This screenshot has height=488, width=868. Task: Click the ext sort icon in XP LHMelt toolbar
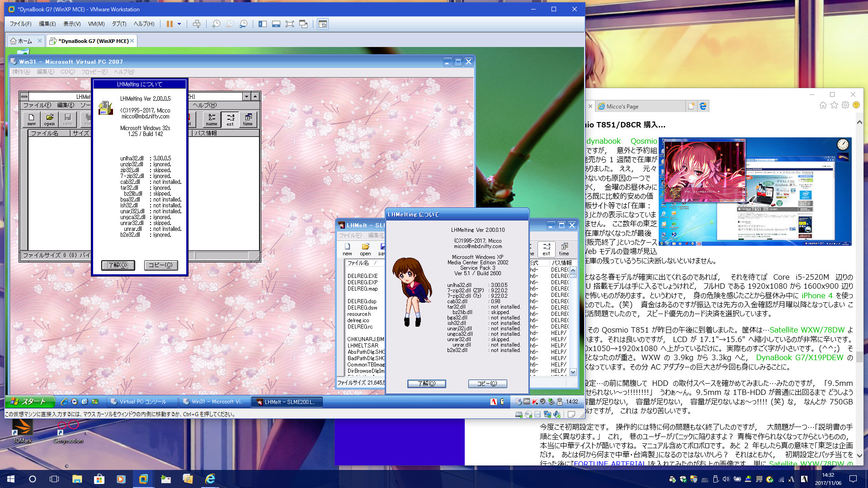pyautogui.click(x=547, y=249)
